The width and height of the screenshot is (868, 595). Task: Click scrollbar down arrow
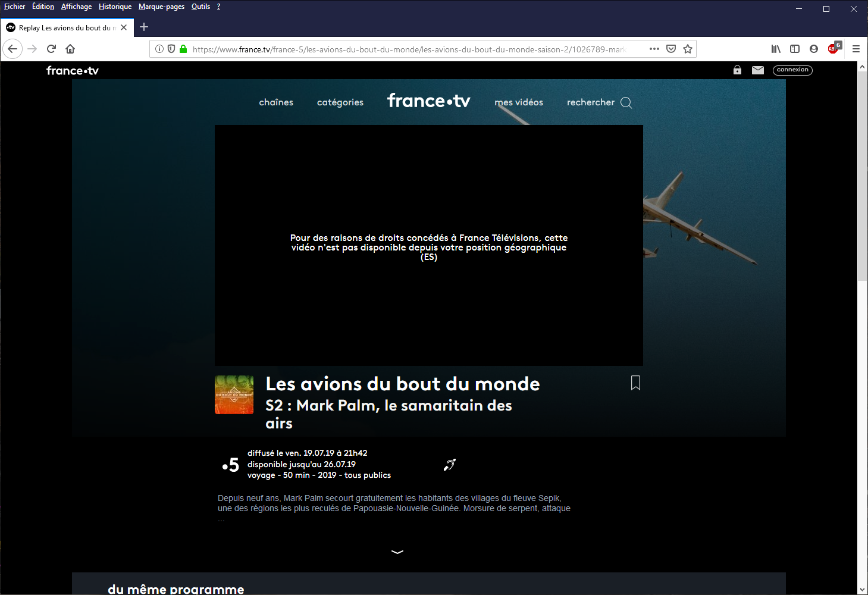(x=862, y=590)
